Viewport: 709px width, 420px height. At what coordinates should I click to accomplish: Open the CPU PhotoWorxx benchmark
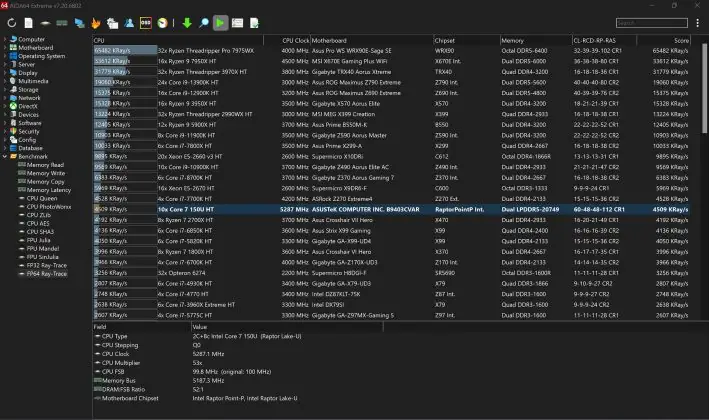click(48, 207)
